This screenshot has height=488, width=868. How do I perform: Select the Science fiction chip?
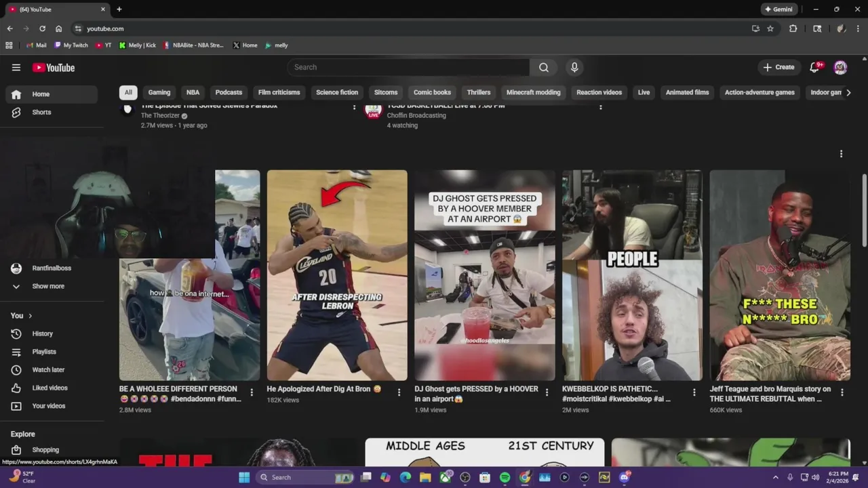(x=337, y=92)
